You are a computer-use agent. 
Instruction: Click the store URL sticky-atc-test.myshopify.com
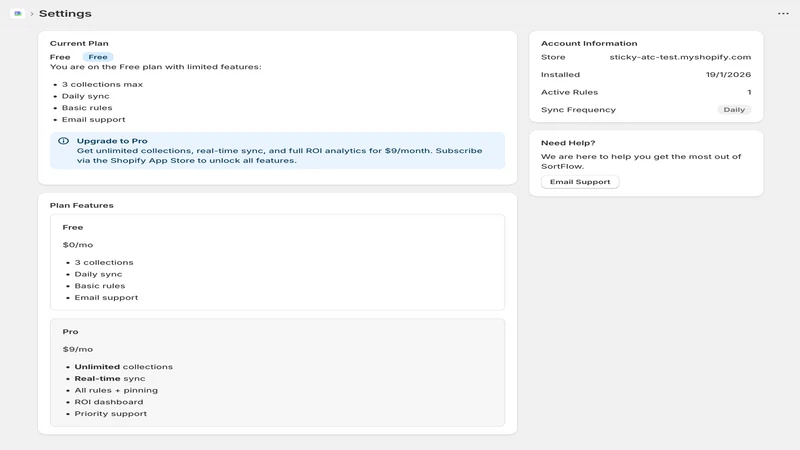click(680, 57)
